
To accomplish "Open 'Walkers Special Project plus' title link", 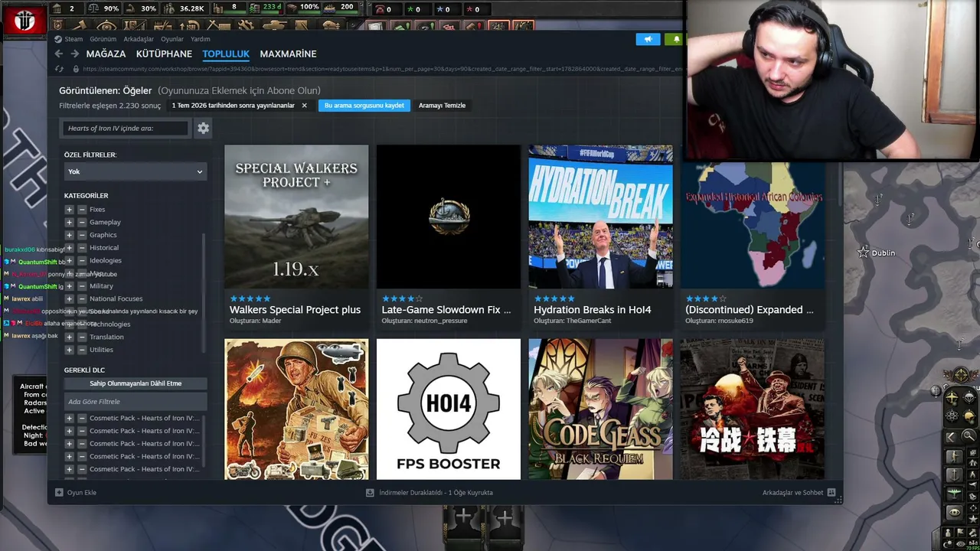I will [295, 310].
